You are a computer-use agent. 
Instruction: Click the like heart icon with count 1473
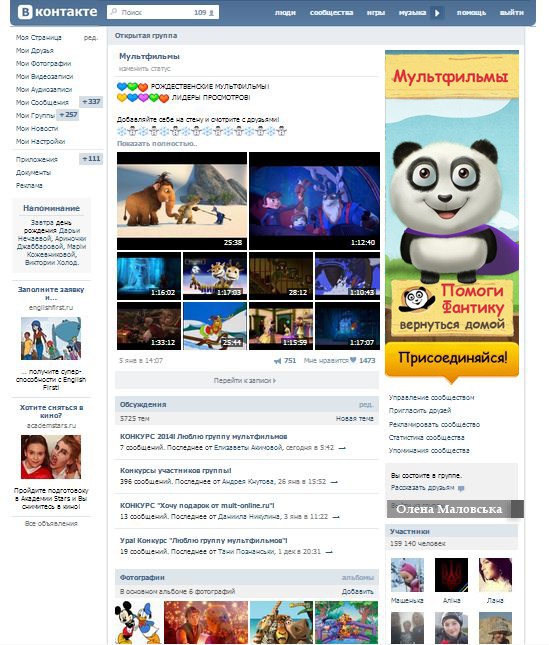(353, 360)
